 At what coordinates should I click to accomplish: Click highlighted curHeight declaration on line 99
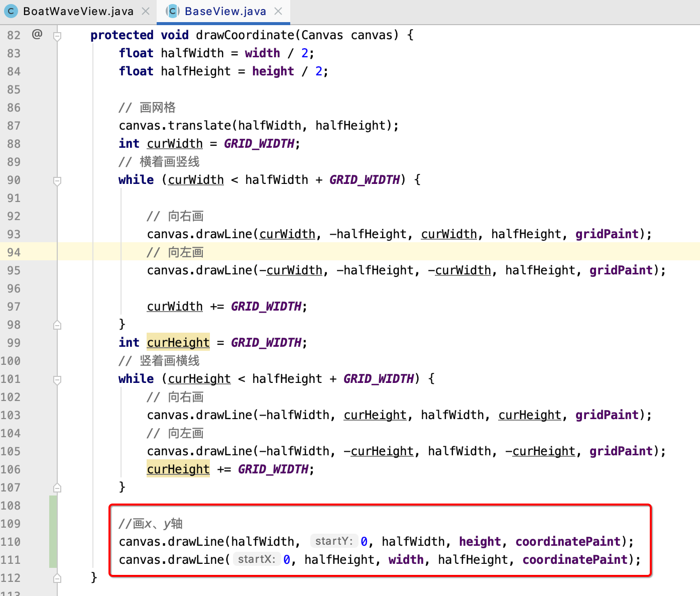[x=178, y=343]
